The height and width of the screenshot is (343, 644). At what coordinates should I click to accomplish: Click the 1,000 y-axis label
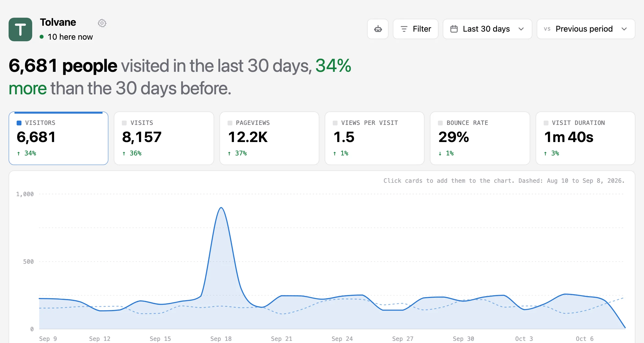point(25,194)
